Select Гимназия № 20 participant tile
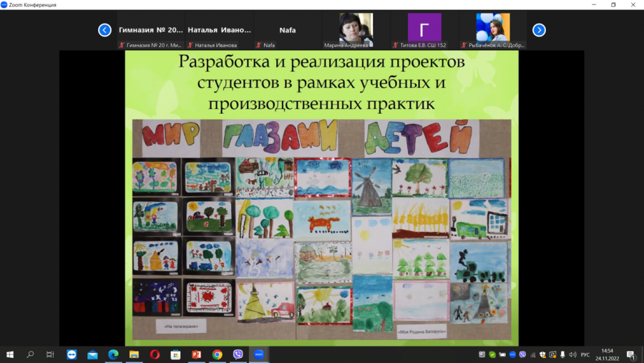The height and width of the screenshot is (363, 644). pos(151,30)
